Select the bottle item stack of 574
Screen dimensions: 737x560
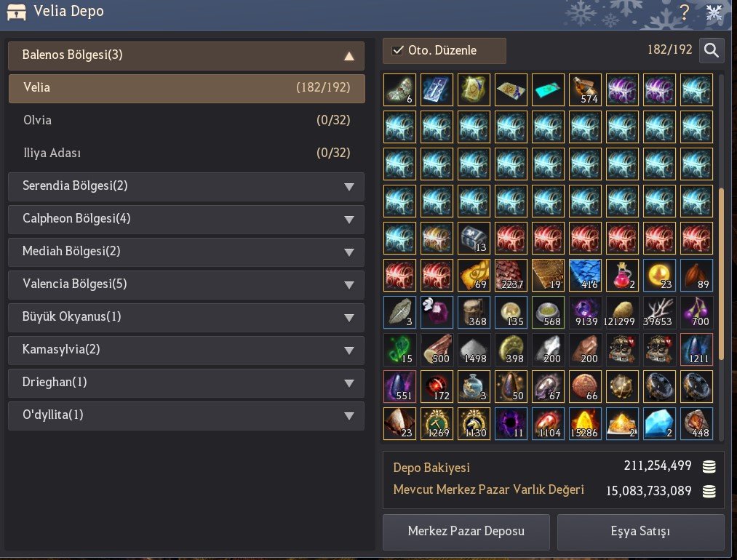pos(585,89)
